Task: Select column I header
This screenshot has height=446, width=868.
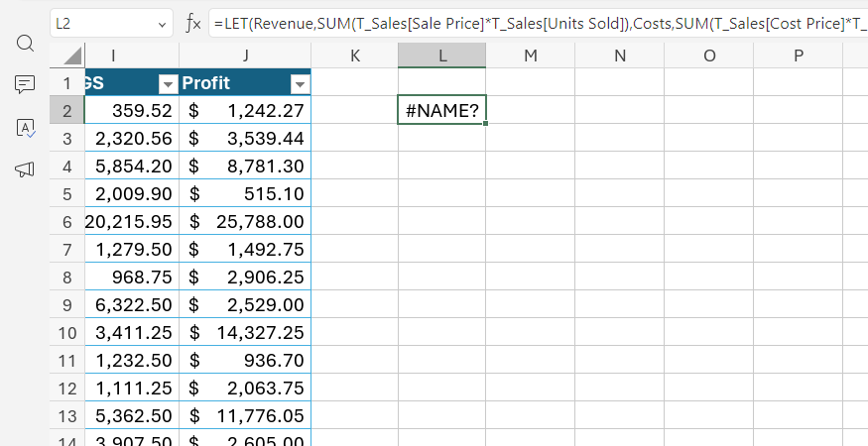Action: tap(132, 56)
